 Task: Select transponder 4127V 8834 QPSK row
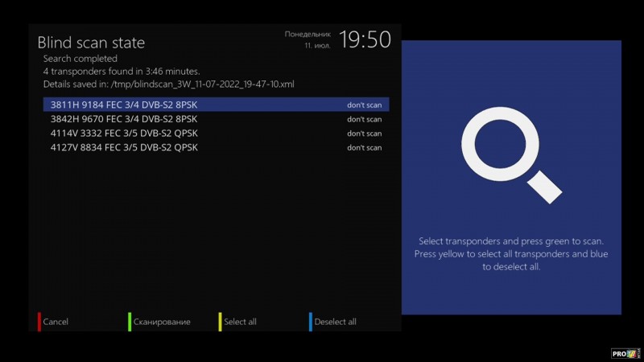coord(124,148)
